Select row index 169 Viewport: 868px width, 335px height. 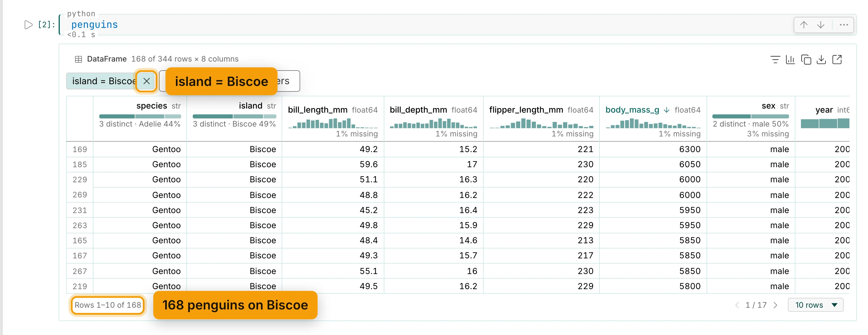click(x=80, y=149)
